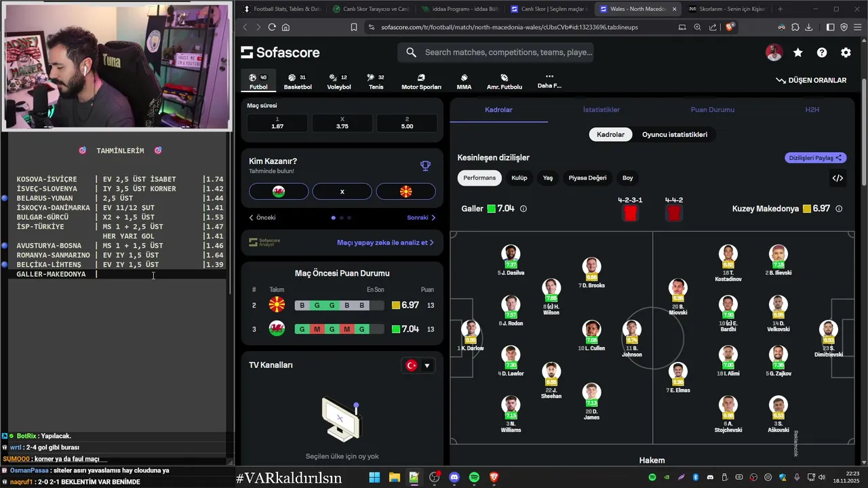Open Daha Fazla more sports menu
The width and height of the screenshot is (868, 488).
tap(549, 81)
